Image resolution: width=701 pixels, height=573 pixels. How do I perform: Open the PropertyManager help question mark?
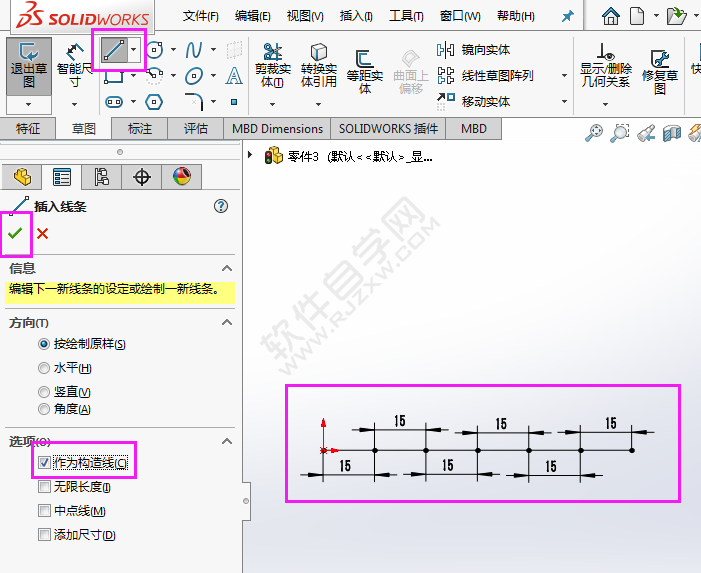(221, 206)
